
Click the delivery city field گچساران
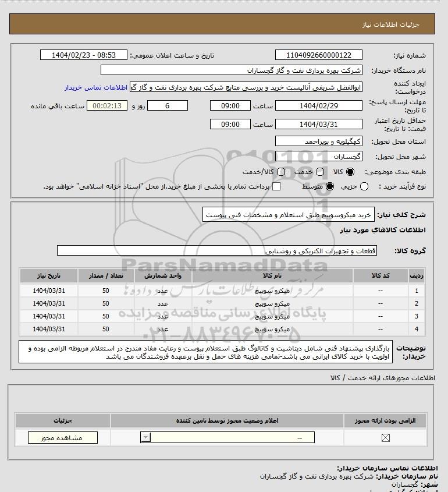318,156
